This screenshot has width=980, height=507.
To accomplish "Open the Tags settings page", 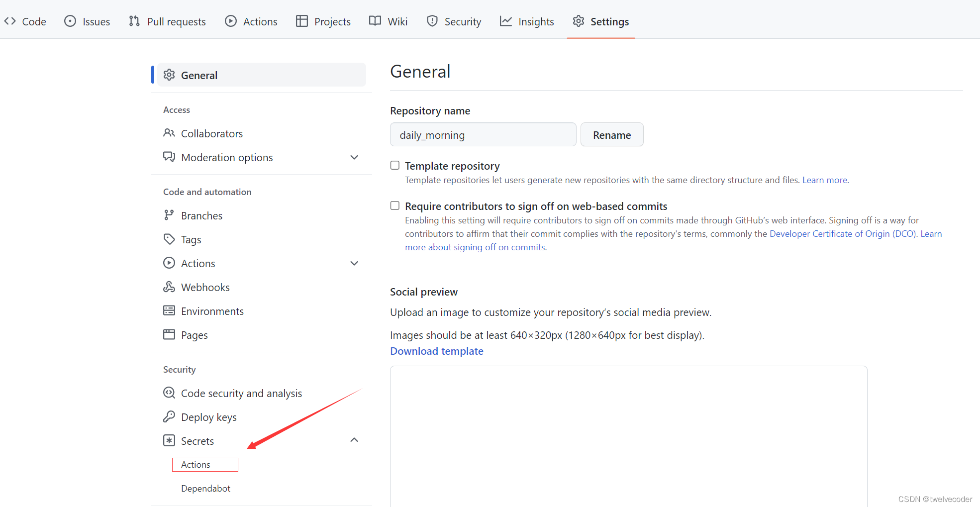I will [x=191, y=239].
